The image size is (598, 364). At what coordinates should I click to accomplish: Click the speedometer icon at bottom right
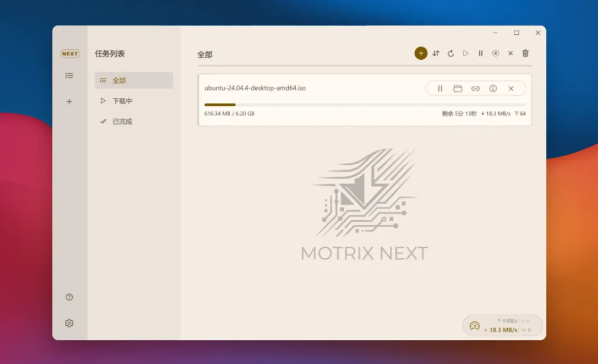click(x=475, y=325)
